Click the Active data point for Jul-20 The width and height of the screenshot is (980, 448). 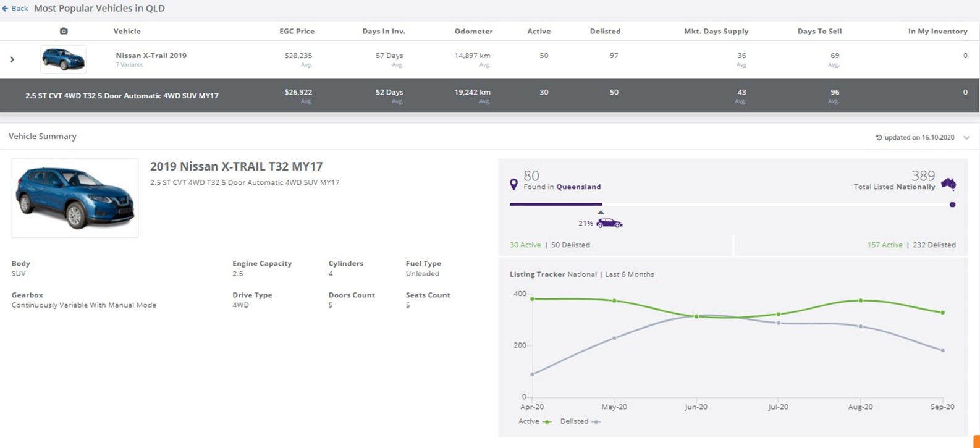click(x=779, y=314)
